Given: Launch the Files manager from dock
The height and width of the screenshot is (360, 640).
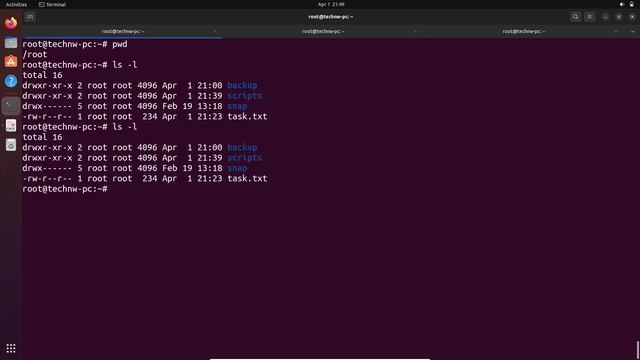Looking at the screenshot, I should [11, 42].
